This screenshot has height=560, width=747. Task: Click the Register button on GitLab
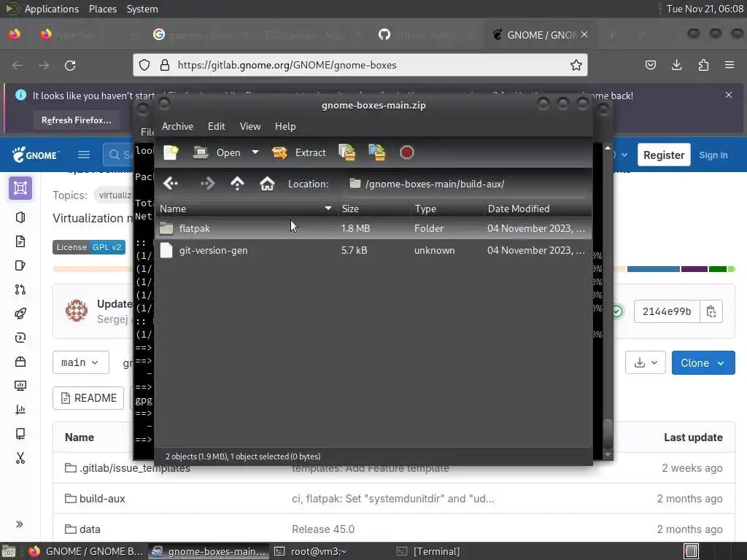point(664,155)
